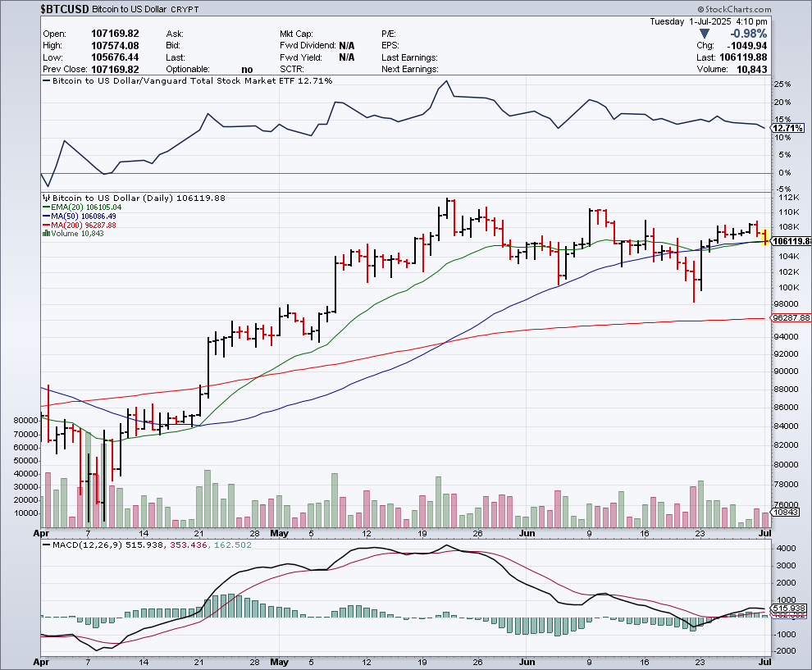The width and height of the screenshot is (812, 670).
Task: Click the $BTCUSD ticker symbol
Action: pyautogui.click(x=64, y=8)
